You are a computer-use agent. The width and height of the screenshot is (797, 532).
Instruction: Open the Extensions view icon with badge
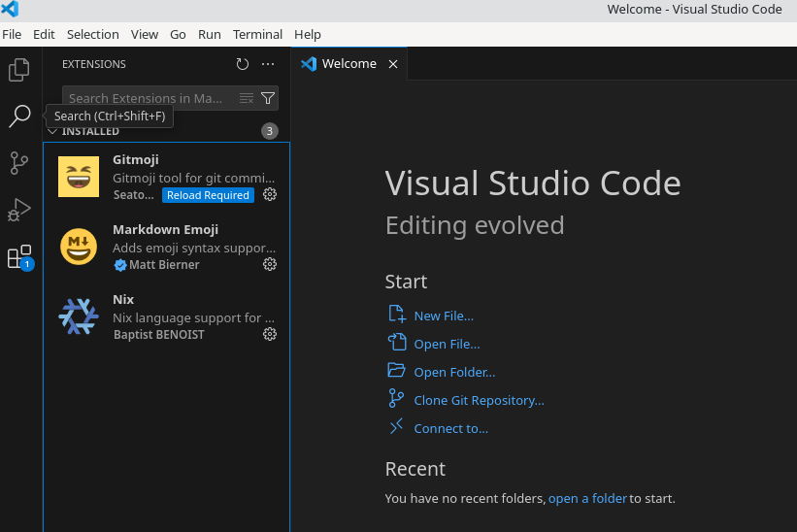point(20,257)
